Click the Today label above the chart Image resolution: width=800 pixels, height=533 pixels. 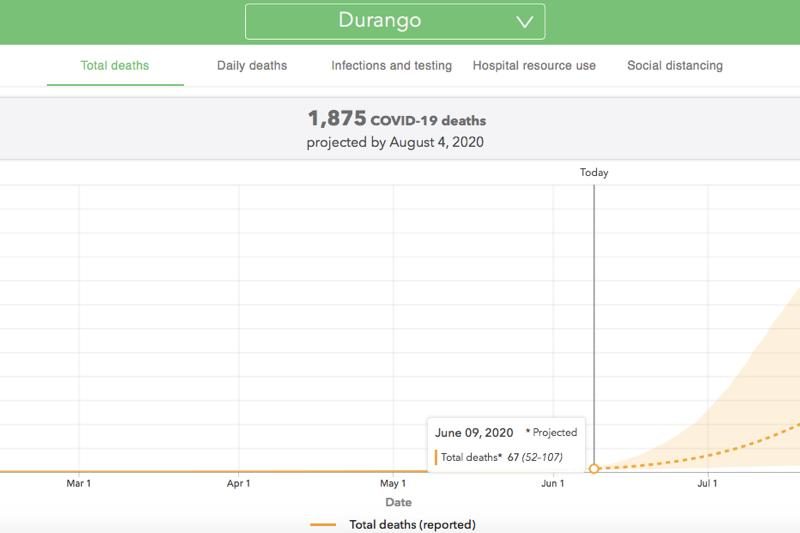click(594, 172)
